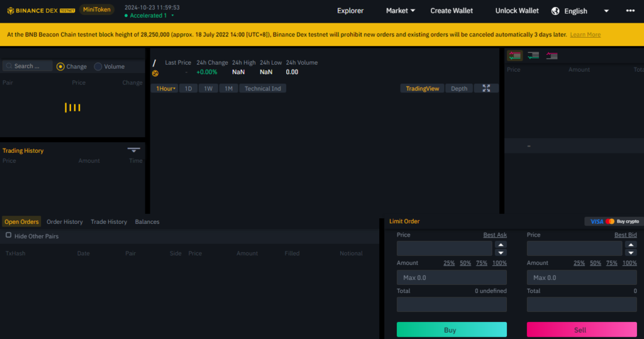
Task: Focus the Sell Price input field
Action: point(575,248)
